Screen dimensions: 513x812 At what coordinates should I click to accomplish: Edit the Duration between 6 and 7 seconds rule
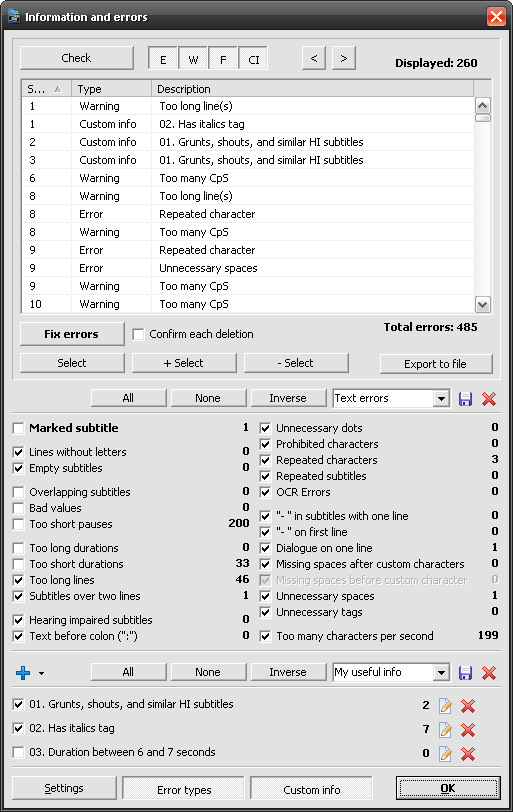click(x=445, y=753)
